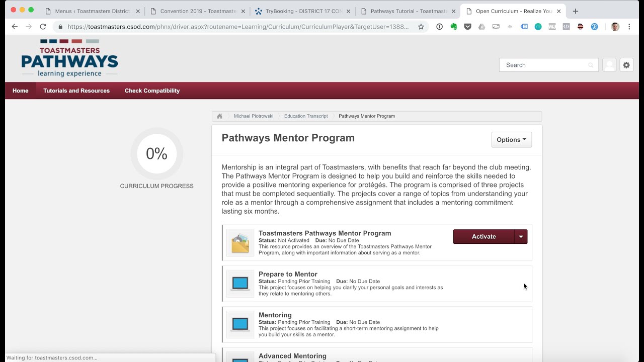
Task: Bookmark this page with the star icon
Action: 421,27
